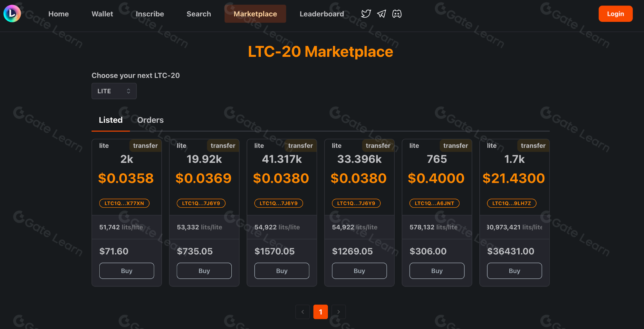Open the Wallet menu item
Image resolution: width=644 pixels, height=329 pixels.
(x=102, y=14)
